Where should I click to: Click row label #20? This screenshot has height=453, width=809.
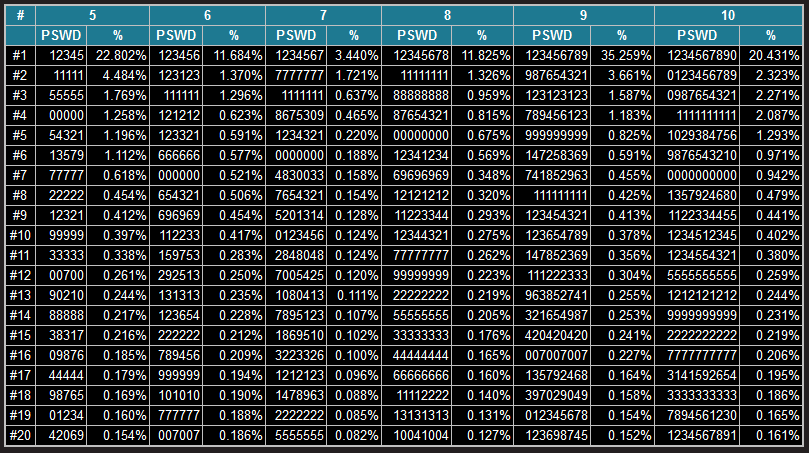click(18, 435)
